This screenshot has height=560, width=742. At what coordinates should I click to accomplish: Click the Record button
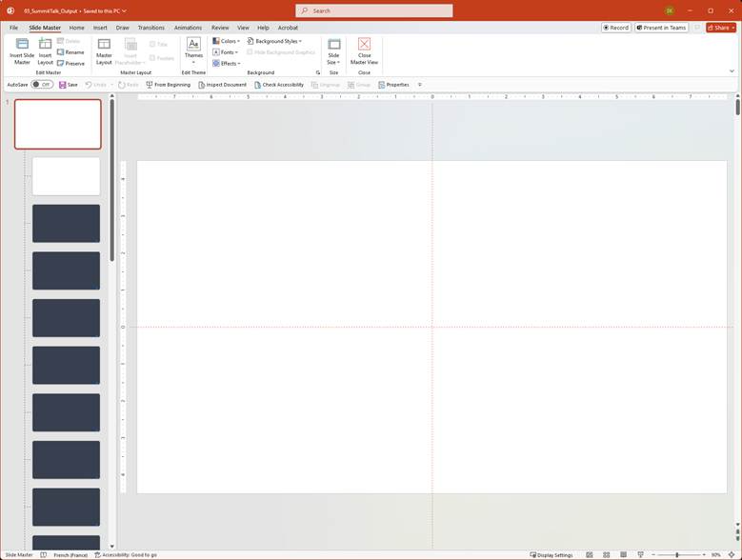[x=616, y=28]
